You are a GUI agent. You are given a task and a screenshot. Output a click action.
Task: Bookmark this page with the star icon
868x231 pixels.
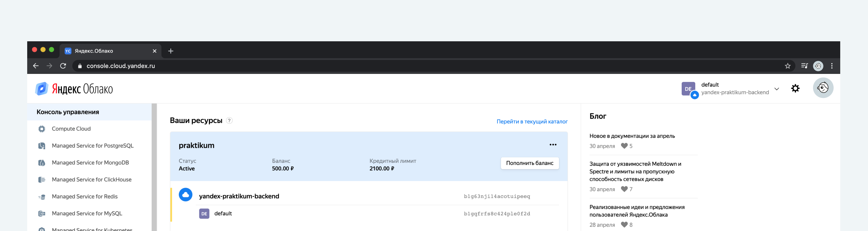(788, 66)
